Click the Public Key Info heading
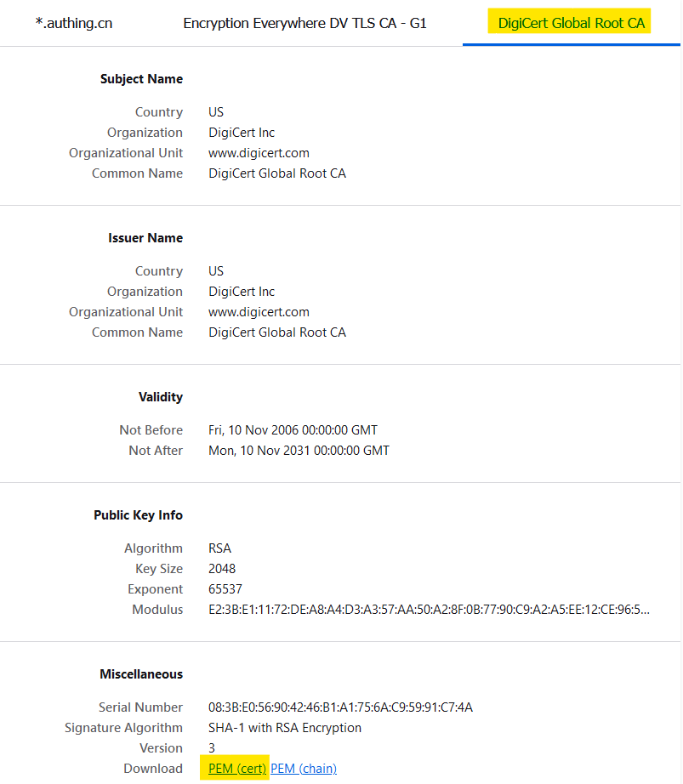This screenshot has width=683, height=784. point(138,515)
